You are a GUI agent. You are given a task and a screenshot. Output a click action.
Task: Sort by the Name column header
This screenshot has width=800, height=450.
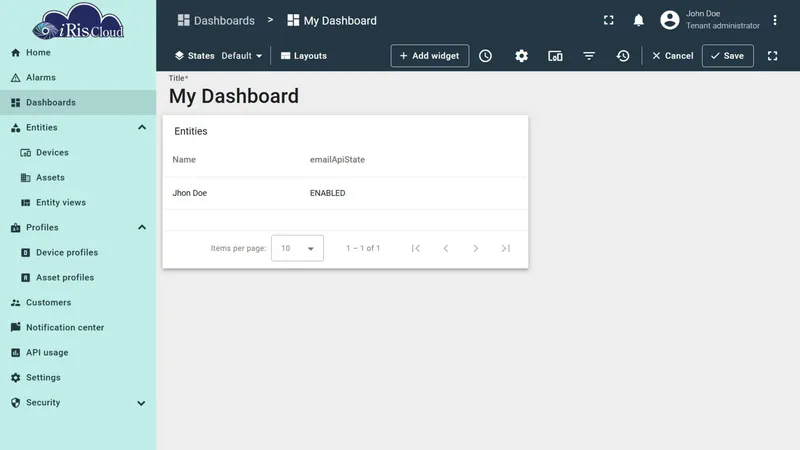tap(184, 160)
